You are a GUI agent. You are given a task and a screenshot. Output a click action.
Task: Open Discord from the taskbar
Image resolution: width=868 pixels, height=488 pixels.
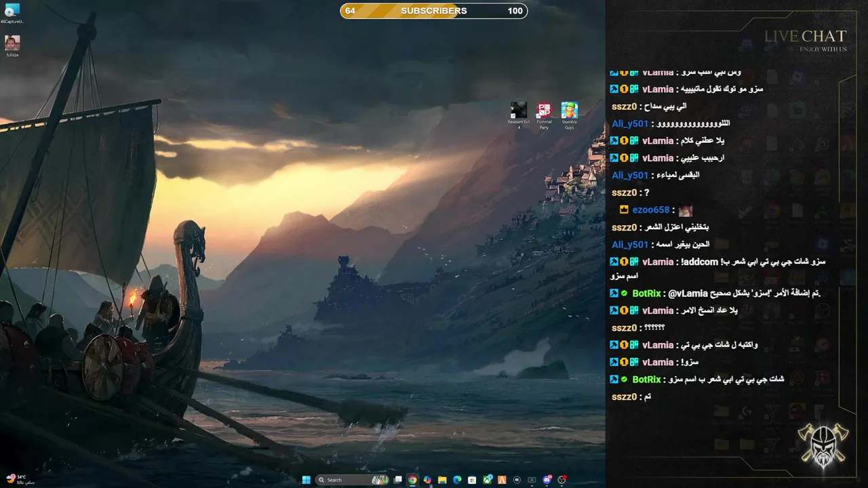click(x=547, y=480)
